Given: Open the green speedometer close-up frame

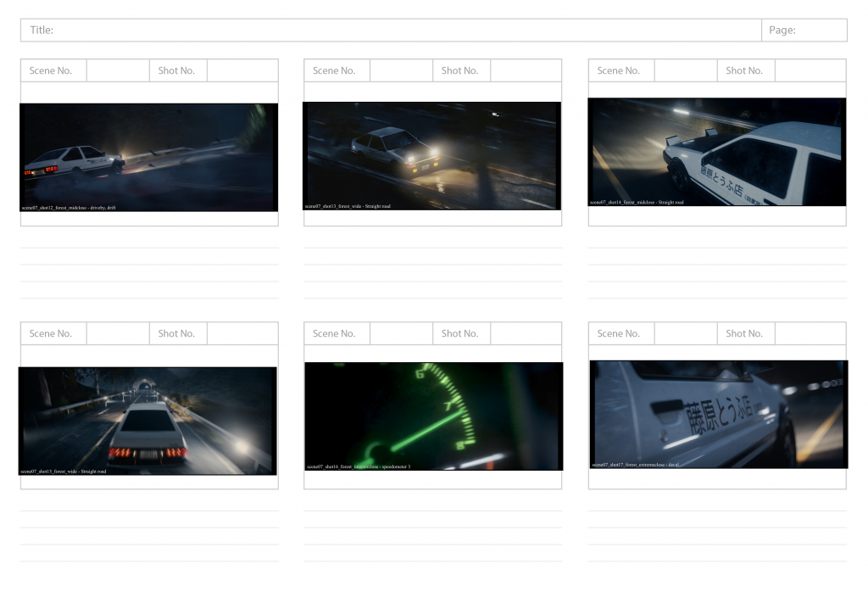Looking at the screenshot, I should (433, 416).
